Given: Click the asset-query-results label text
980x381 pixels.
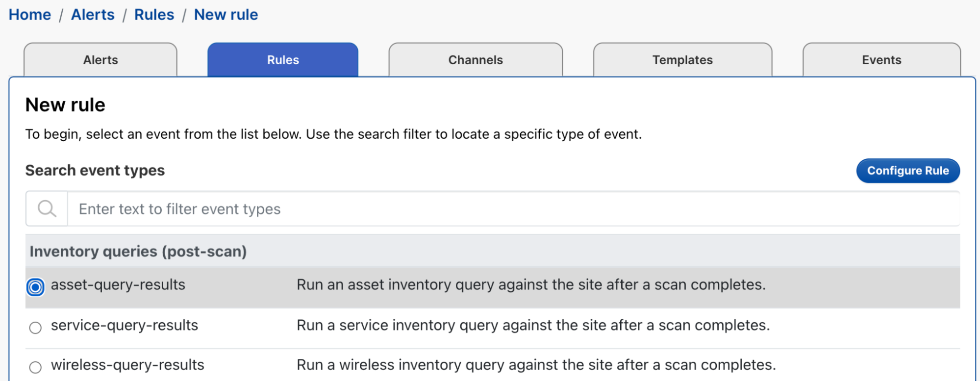Looking at the screenshot, I should [118, 285].
